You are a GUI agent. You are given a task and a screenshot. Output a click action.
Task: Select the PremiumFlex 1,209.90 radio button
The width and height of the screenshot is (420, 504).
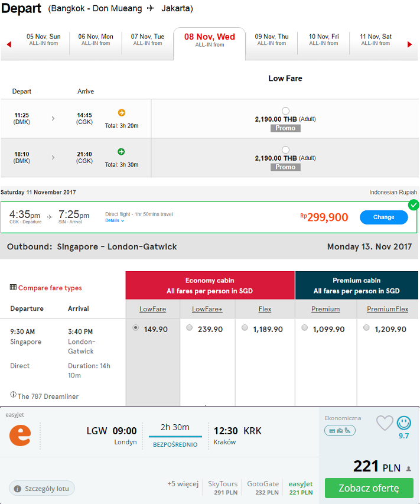pyautogui.click(x=366, y=327)
